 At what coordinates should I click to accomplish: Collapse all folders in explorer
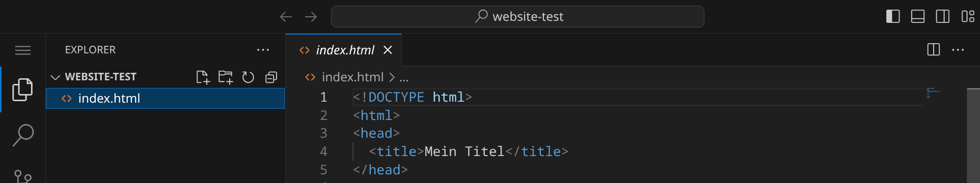tap(271, 77)
